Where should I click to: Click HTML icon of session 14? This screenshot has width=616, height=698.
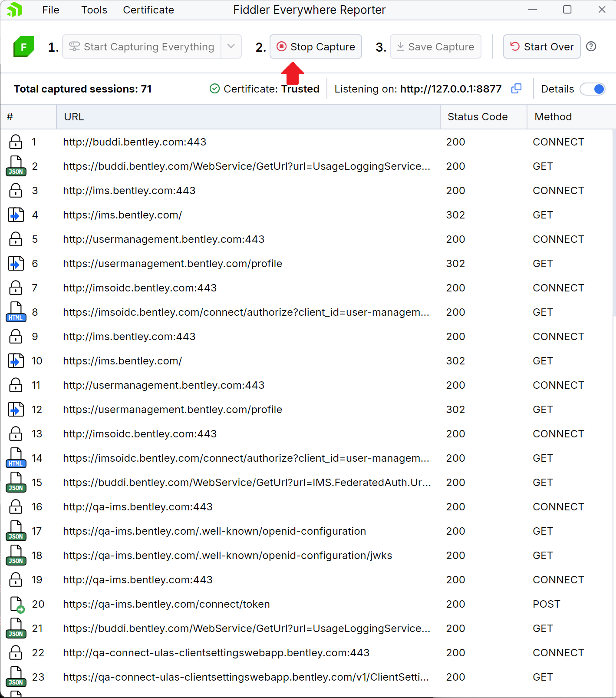16,458
